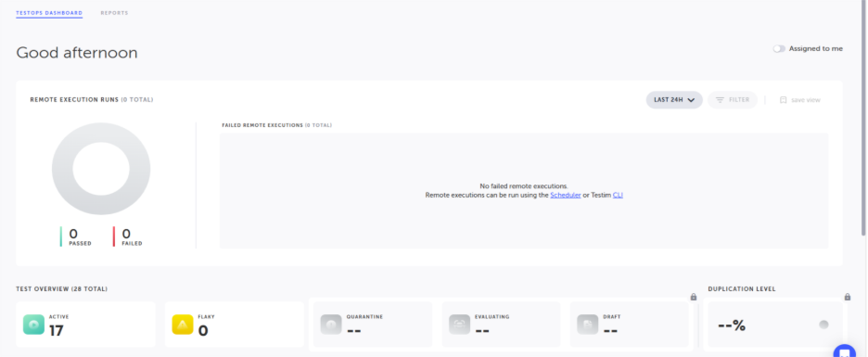Click the grey duplication level indicator dot
The height and width of the screenshot is (357, 868).
pyautogui.click(x=823, y=325)
